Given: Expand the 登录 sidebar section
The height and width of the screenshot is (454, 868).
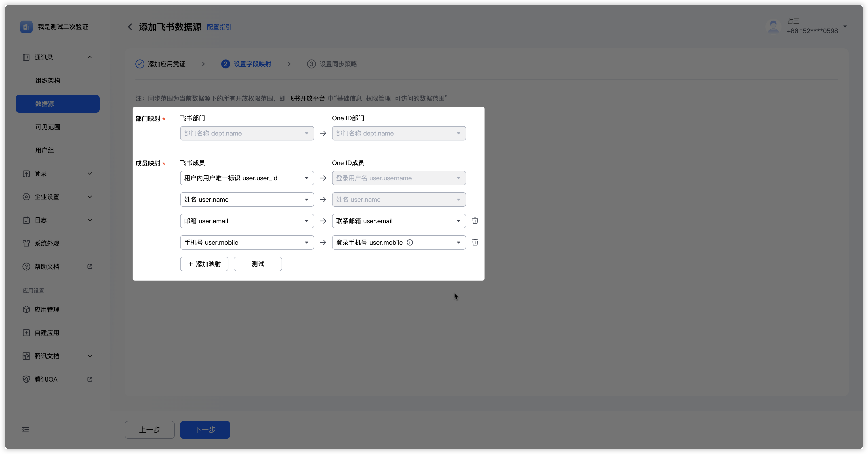Looking at the screenshot, I should click(90, 174).
